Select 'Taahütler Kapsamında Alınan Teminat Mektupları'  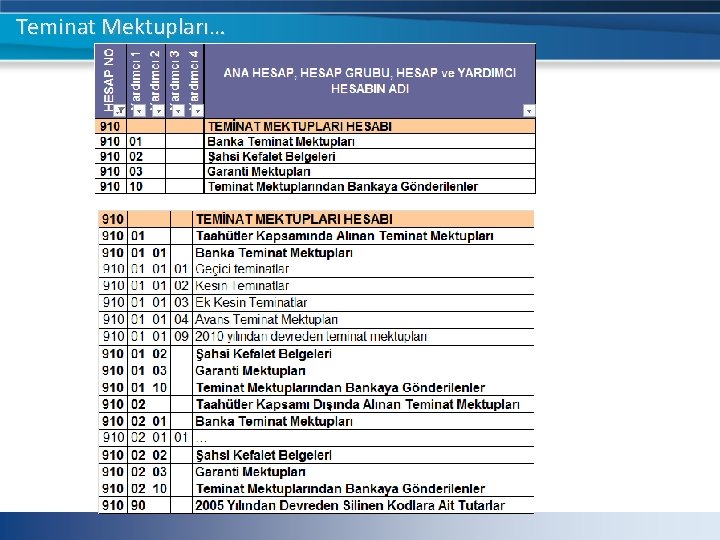tap(344, 236)
